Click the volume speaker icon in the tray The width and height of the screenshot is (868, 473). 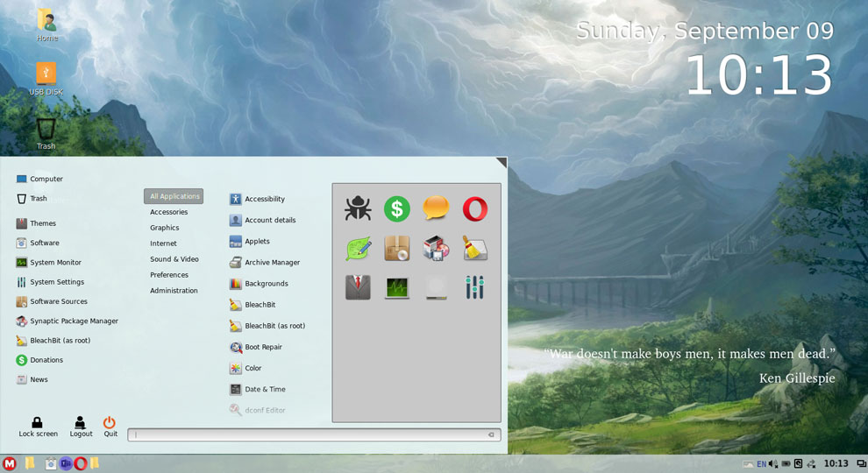click(x=773, y=463)
